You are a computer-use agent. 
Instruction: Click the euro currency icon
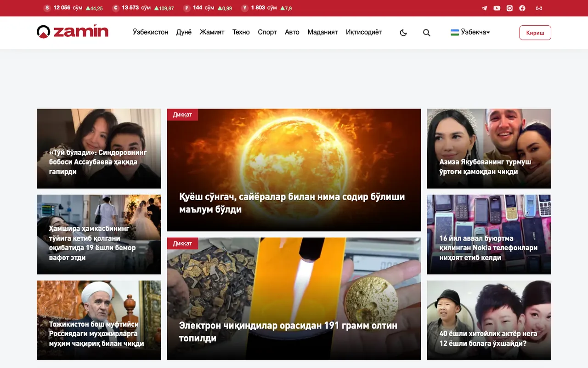coord(115,8)
